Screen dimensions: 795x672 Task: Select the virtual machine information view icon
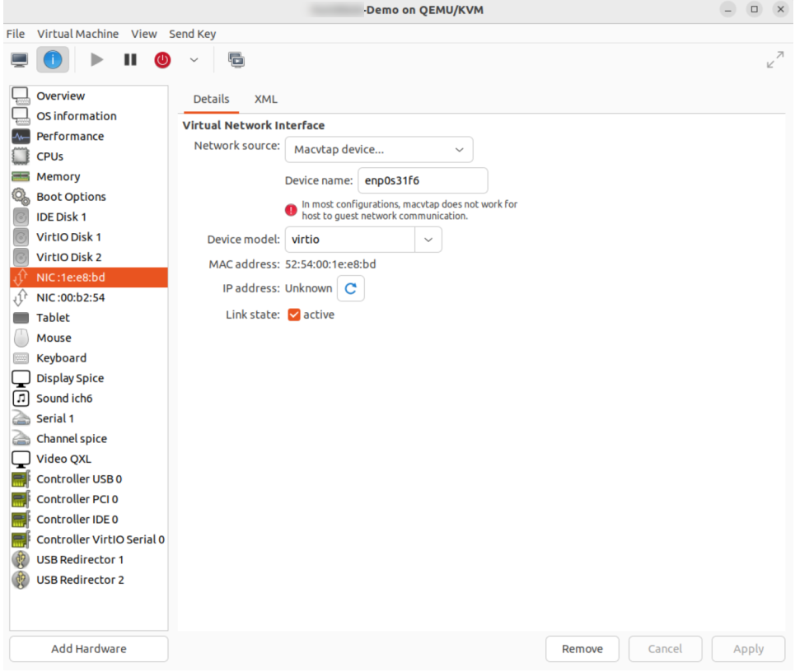click(x=52, y=58)
